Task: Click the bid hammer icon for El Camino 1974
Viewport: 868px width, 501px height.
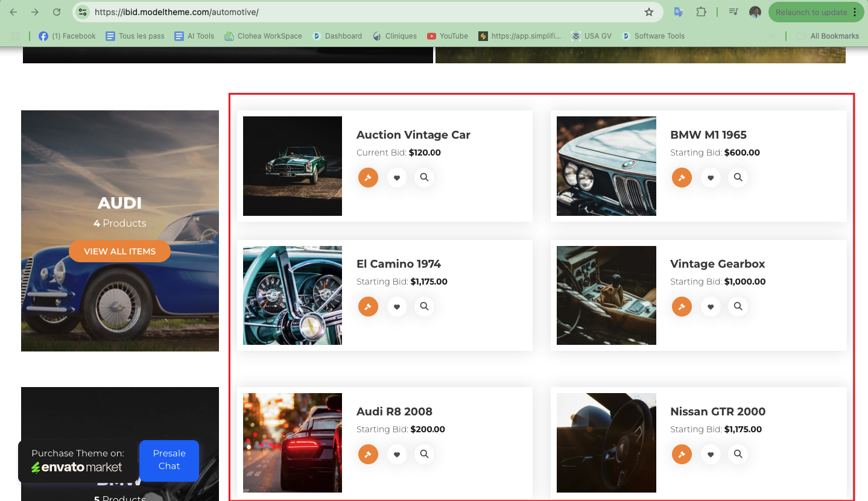Action: (368, 306)
